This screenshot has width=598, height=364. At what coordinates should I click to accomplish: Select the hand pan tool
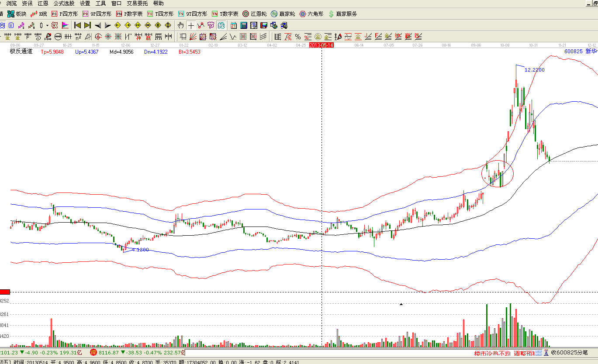click(180, 25)
